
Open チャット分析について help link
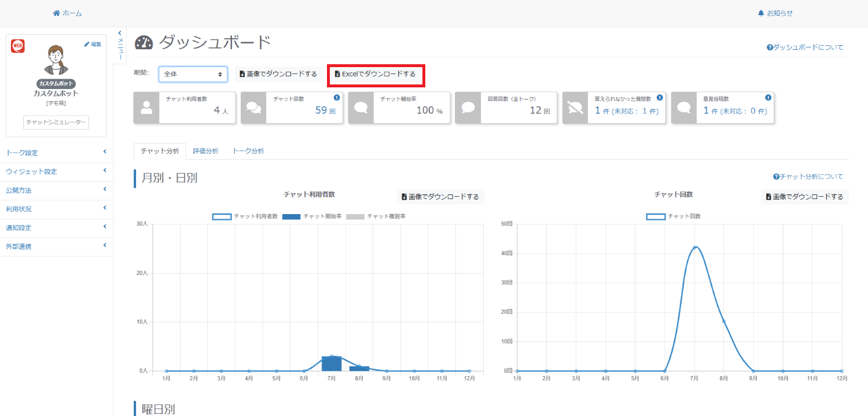[x=808, y=176]
